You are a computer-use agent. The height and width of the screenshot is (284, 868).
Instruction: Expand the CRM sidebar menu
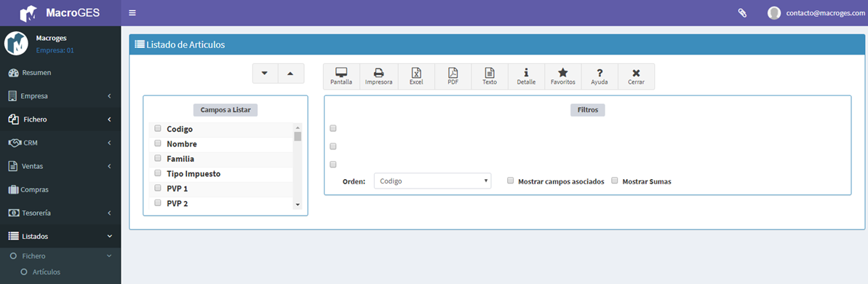pyautogui.click(x=60, y=142)
